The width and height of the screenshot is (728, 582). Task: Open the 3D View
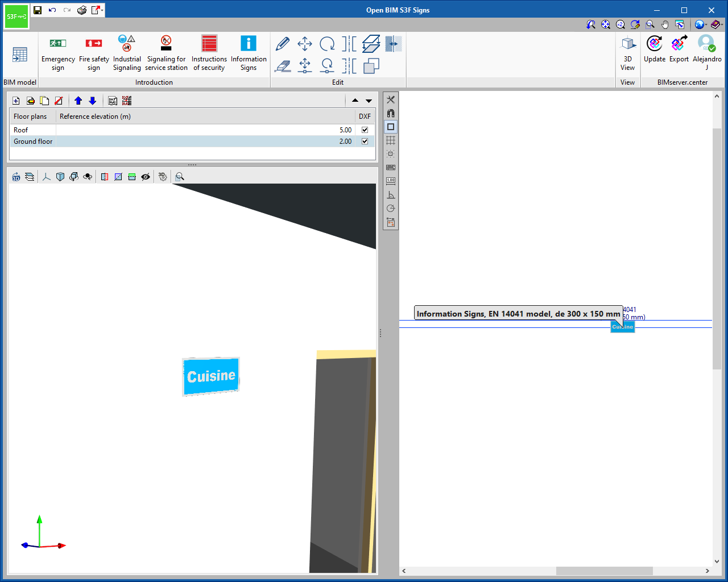(627, 53)
